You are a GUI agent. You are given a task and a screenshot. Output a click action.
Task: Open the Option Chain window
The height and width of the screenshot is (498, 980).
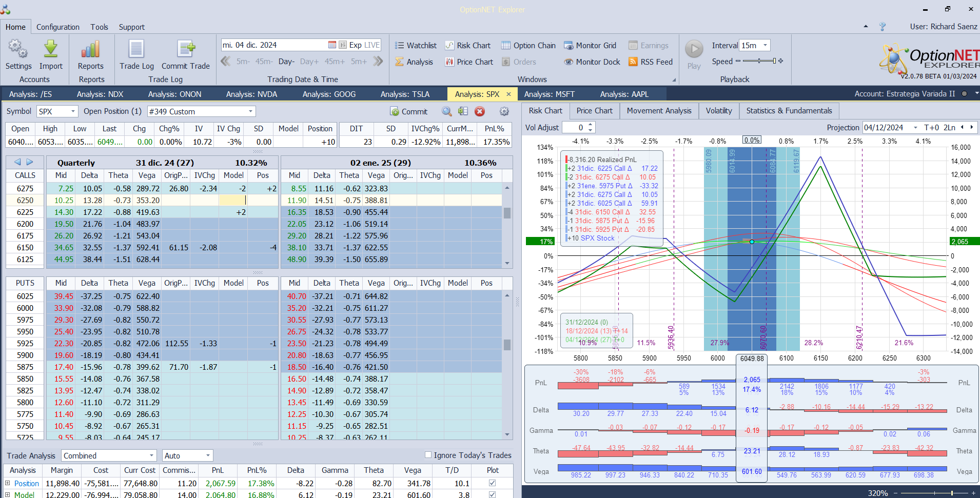(528, 45)
